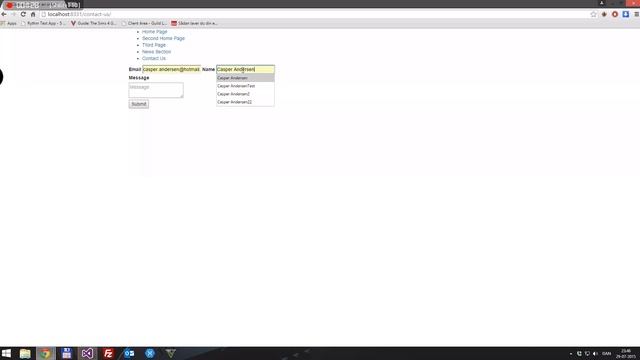Go to the Second Home Page link
This screenshot has height=360, width=640.
pyautogui.click(x=163, y=38)
